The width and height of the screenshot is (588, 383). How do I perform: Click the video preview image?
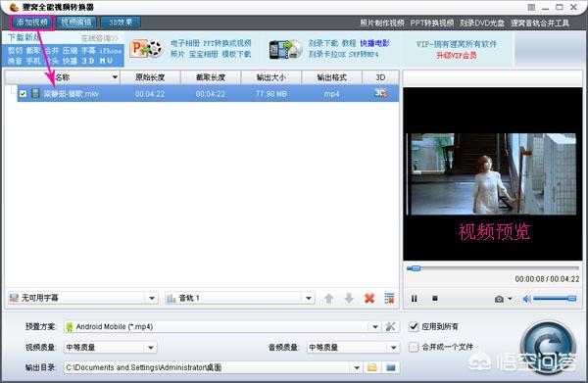pos(494,174)
